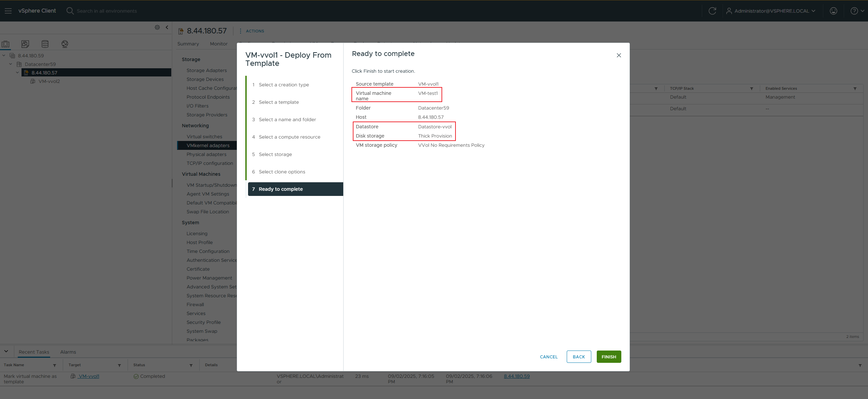Filter the Status column in tasks
This screenshot has height=399, width=868.
pyautogui.click(x=191, y=365)
